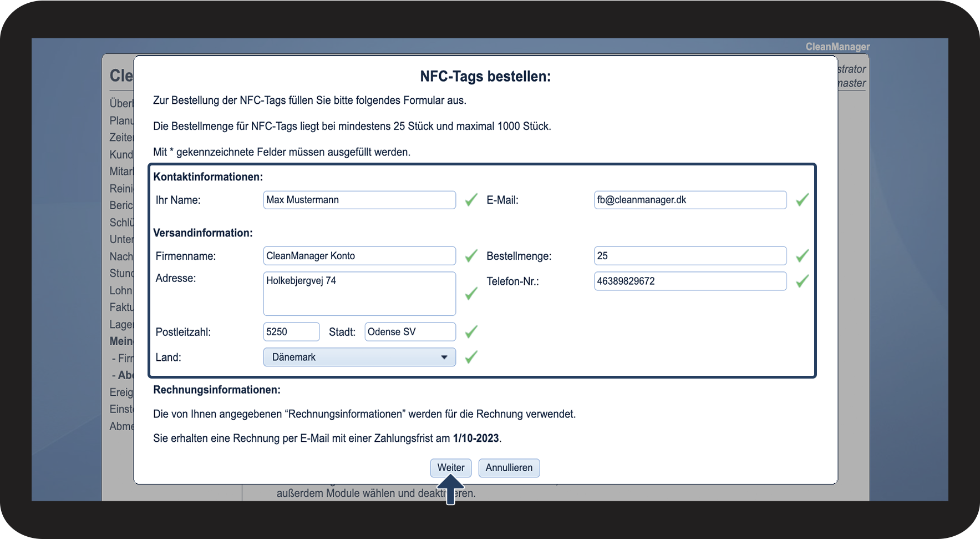Click the green checkmark beside E-Mail field
Image resolution: width=980 pixels, height=539 pixels.
[x=802, y=200]
